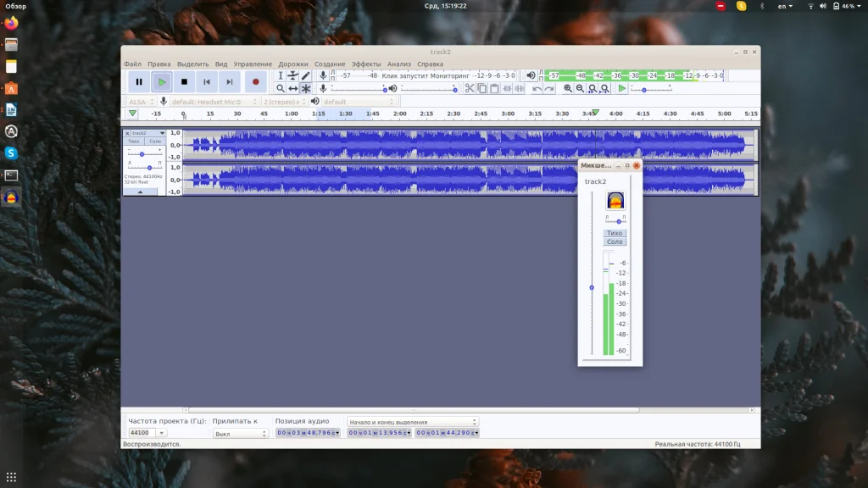The height and width of the screenshot is (488, 868).
Task: Toggle Соло on track2 in track panel
Action: point(154,141)
